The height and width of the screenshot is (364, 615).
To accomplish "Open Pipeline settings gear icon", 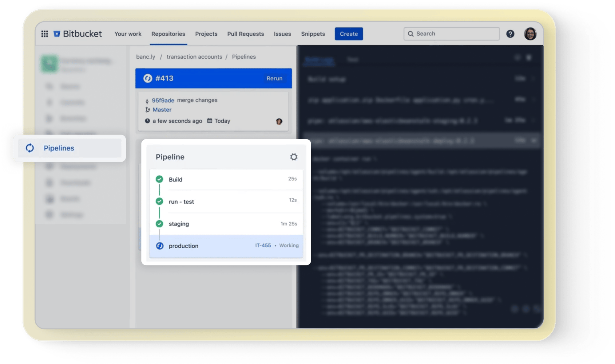I will pyautogui.click(x=294, y=157).
